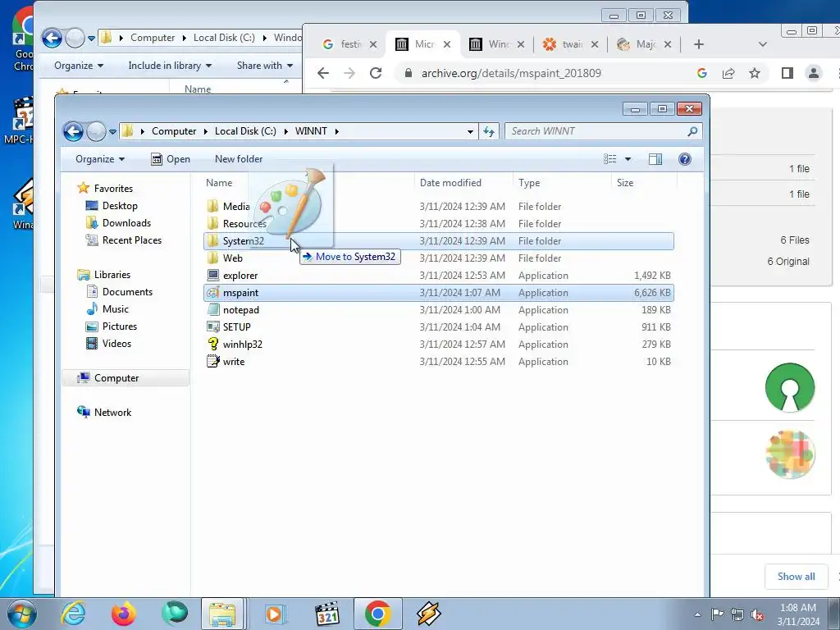
Task: Open MPC-HC 321 from the taskbar
Action: point(326,614)
